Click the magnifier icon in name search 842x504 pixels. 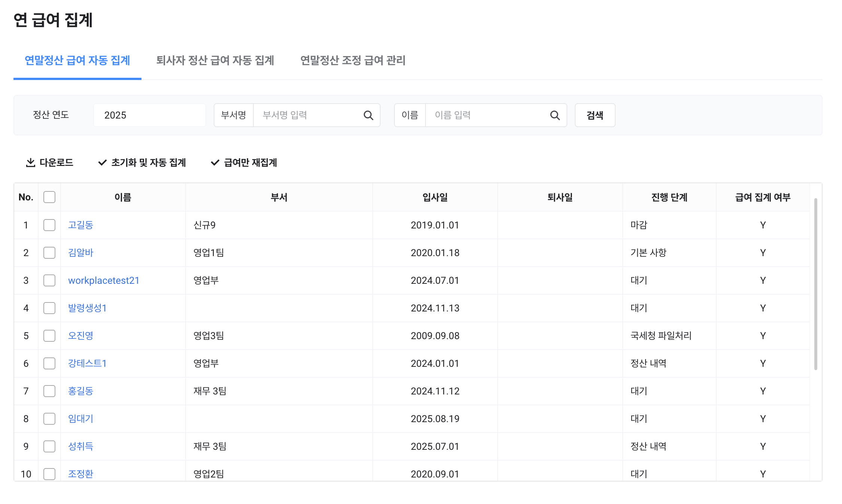coord(555,115)
